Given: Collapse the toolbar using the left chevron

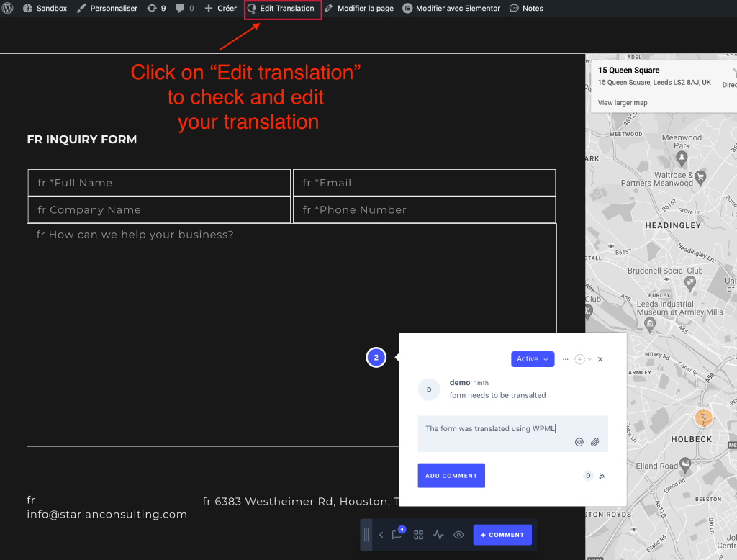Looking at the screenshot, I should click(381, 536).
